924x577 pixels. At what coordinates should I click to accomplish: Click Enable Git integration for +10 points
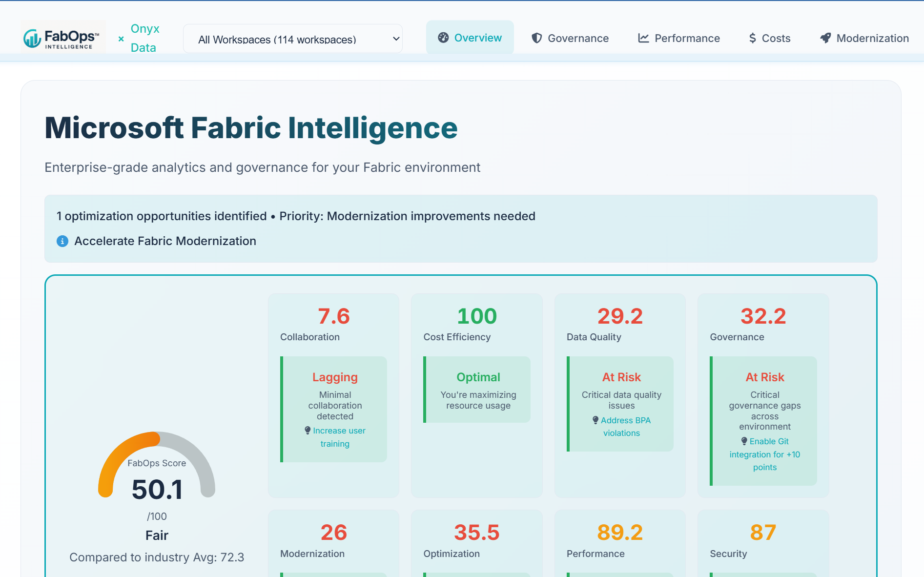click(765, 454)
